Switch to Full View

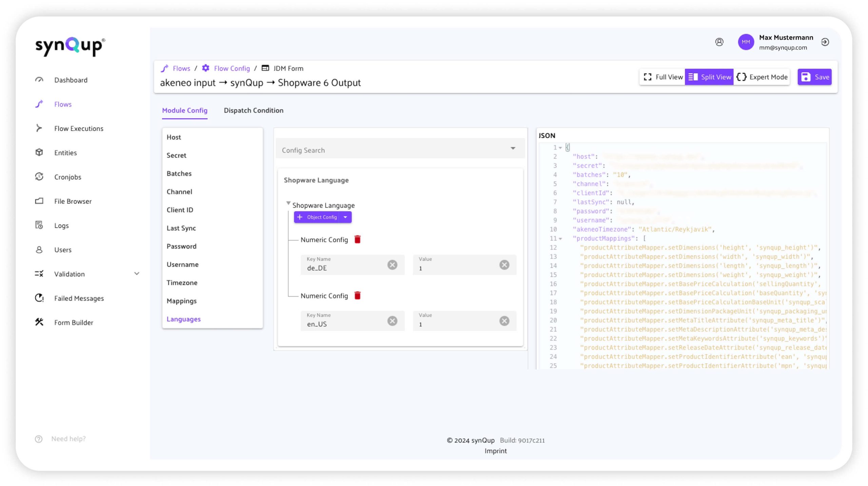tap(663, 77)
